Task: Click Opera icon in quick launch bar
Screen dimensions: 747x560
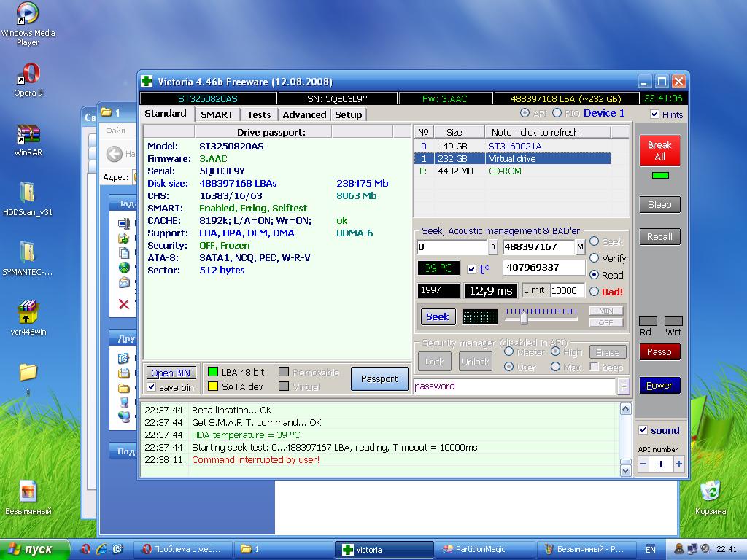Action: [85, 549]
